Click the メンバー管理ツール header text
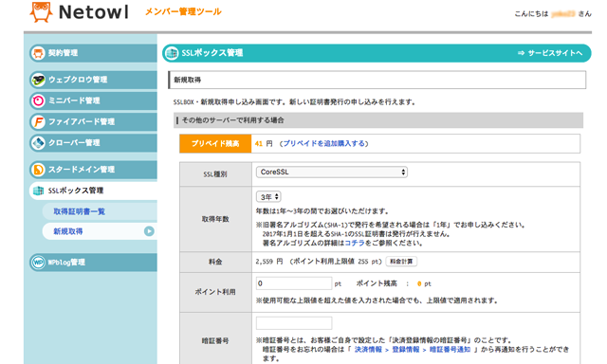This screenshot has width=607, height=364. [183, 12]
